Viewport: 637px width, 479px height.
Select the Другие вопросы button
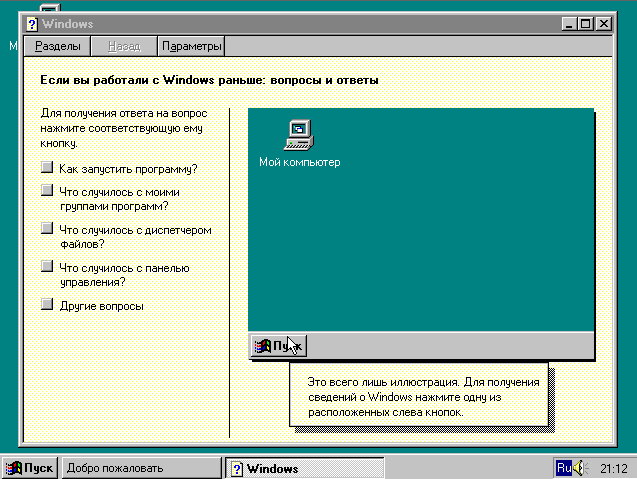click(46, 305)
